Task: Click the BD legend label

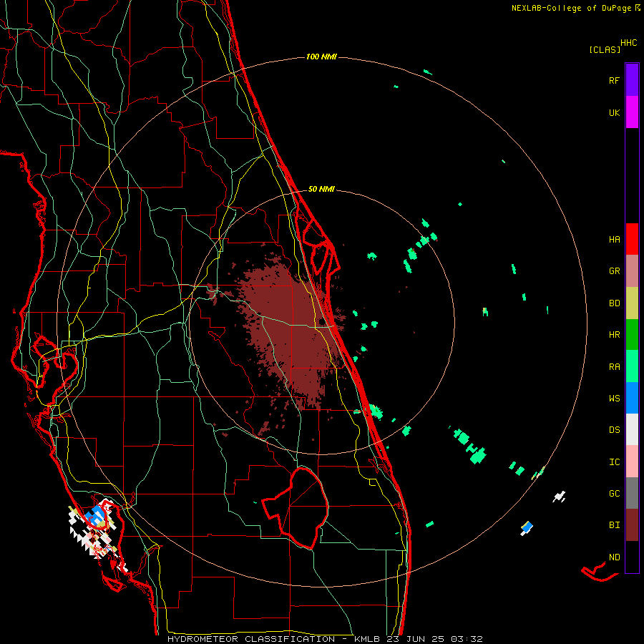Action: [x=614, y=303]
